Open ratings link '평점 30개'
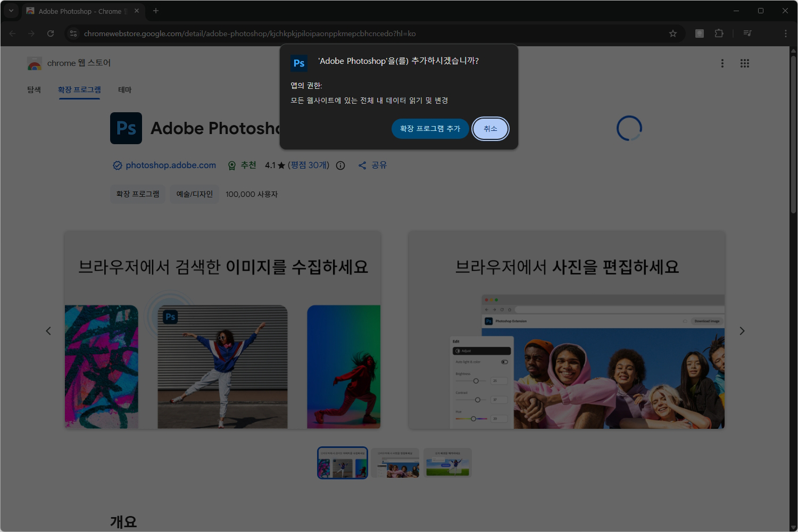Screen dimensions: 798x532 tap(309, 165)
